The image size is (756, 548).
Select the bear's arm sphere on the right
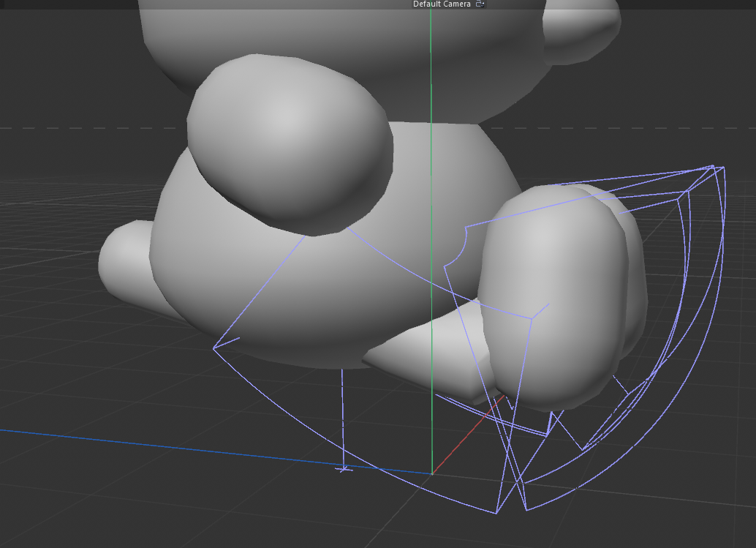[x=556, y=293]
